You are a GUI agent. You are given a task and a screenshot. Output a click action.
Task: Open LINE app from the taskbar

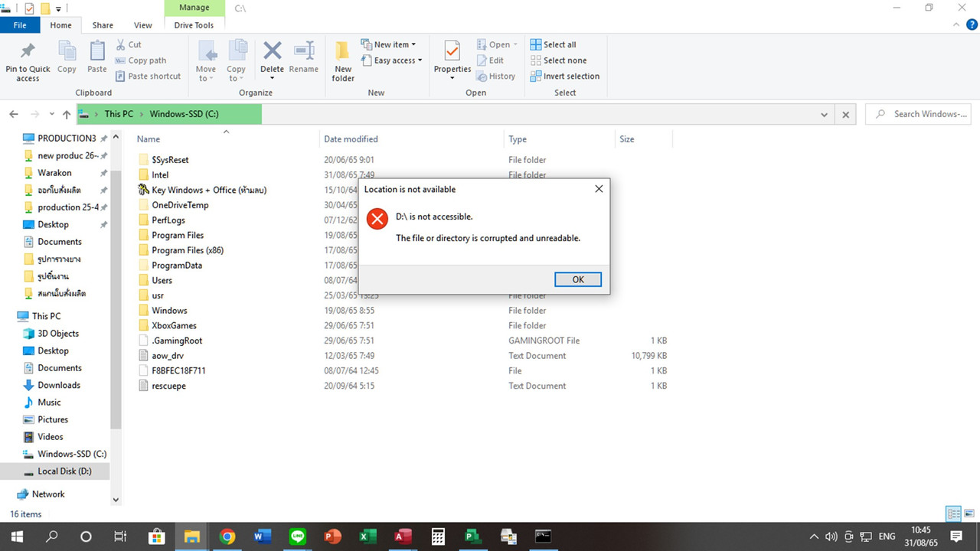(297, 536)
